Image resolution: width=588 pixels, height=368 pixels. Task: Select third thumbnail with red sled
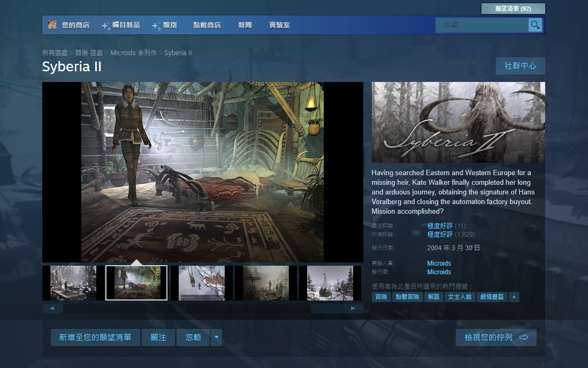(201, 283)
